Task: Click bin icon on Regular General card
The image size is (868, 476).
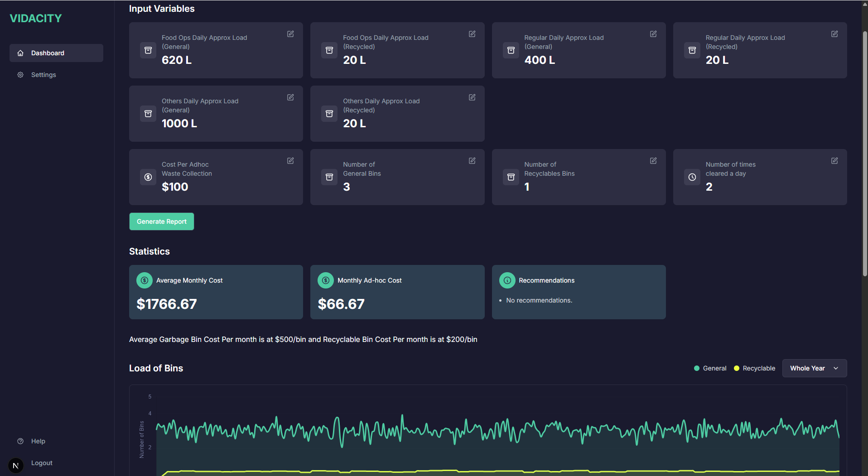Action: 511,50
